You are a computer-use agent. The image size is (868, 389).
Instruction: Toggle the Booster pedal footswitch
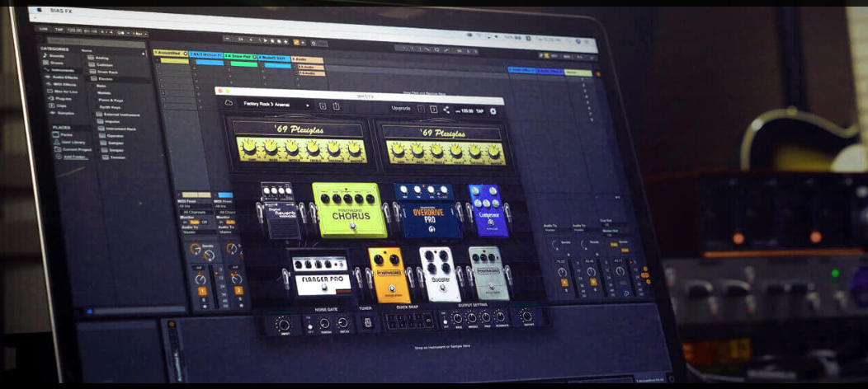click(441, 289)
